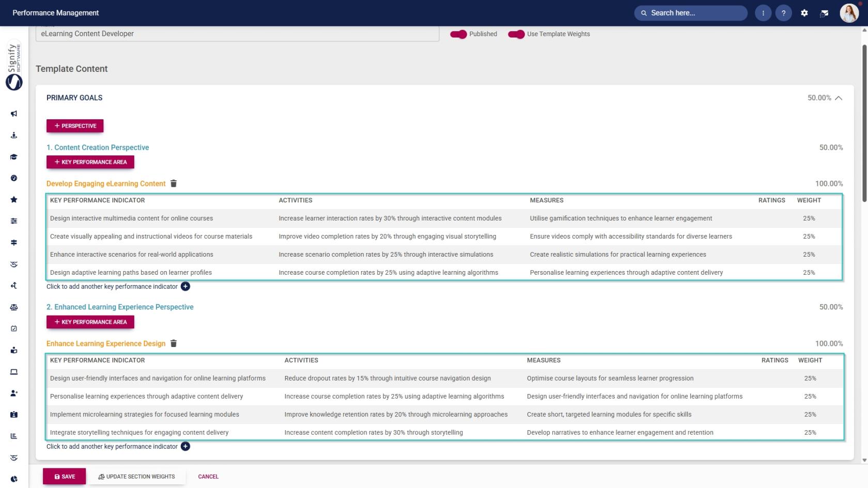
Task: Click 'Optimise course layouts' measure cell
Action: [x=610, y=379]
